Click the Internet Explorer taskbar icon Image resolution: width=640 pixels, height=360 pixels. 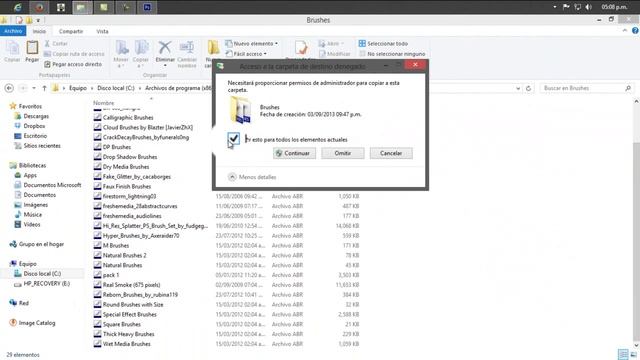click(x=17, y=7)
